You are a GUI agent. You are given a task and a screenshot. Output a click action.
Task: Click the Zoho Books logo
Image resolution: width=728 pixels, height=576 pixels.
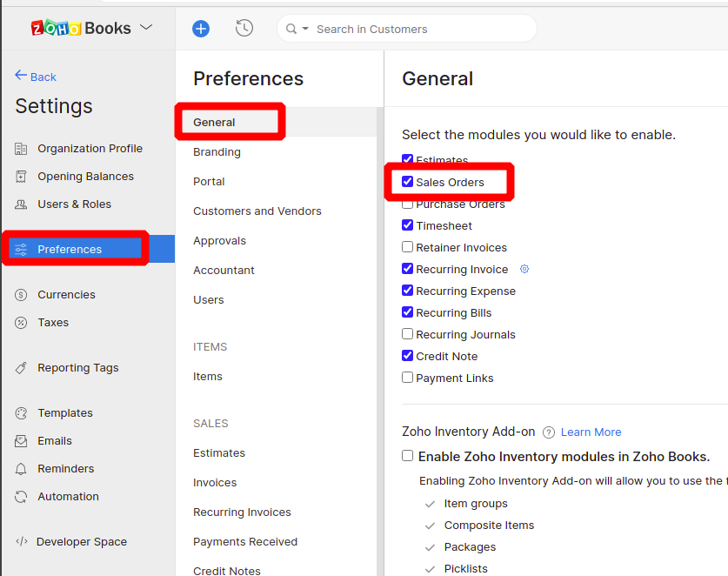pos(81,28)
